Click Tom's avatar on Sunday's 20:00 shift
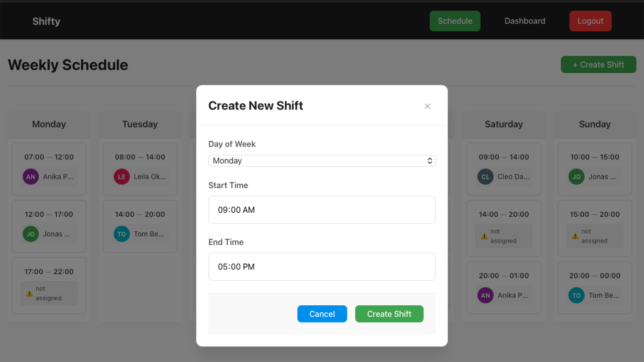 tap(576, 295)
